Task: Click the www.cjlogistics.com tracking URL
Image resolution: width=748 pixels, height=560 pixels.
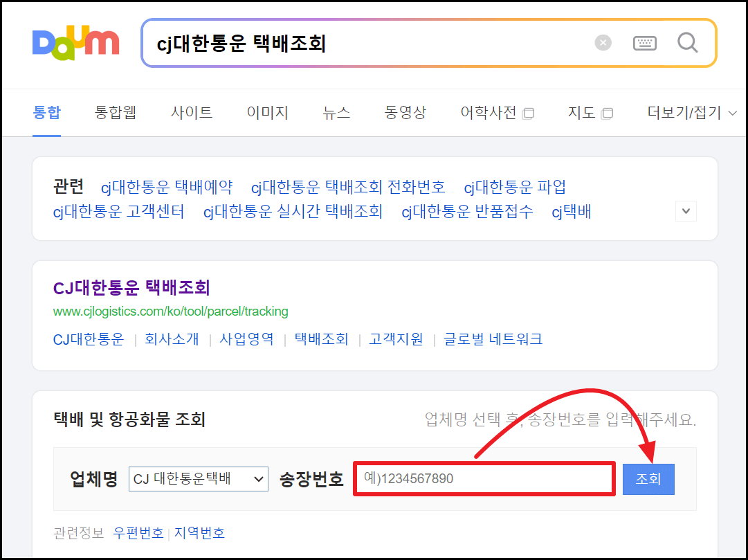Action: [171, 311]
